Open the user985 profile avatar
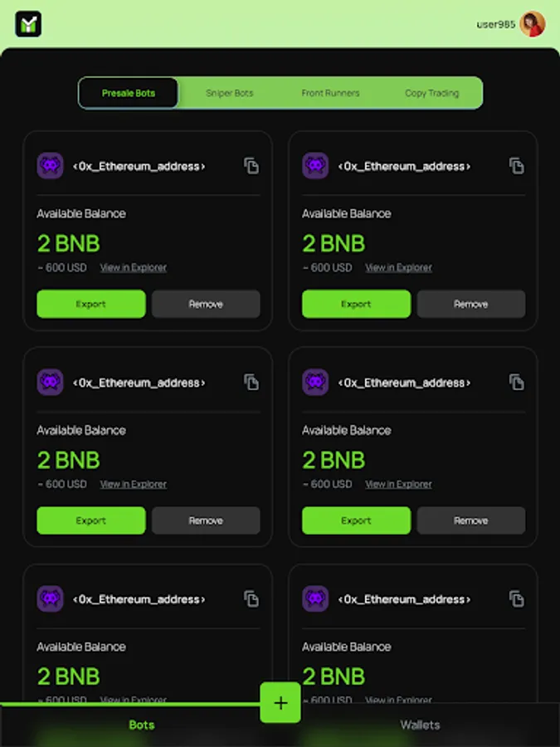Viewport: 560px width, 747px height. pyautogui.click(x=533, y=24)
